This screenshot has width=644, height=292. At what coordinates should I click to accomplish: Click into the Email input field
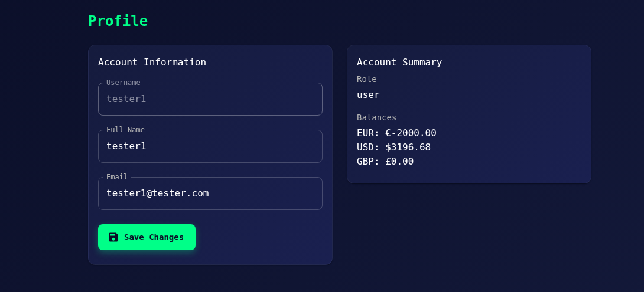point(210,193)
